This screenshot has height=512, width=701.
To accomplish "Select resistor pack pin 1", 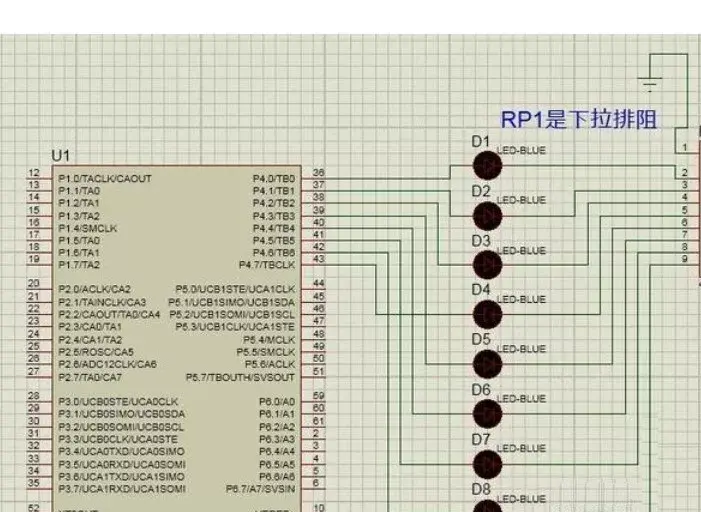I will pos(684,147).
